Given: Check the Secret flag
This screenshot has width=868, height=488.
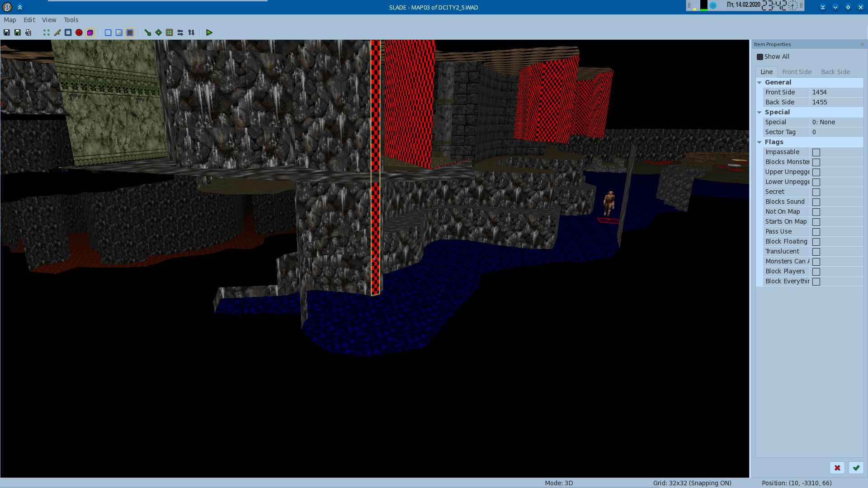Looking at the screenshot, I should pos(816,192).
